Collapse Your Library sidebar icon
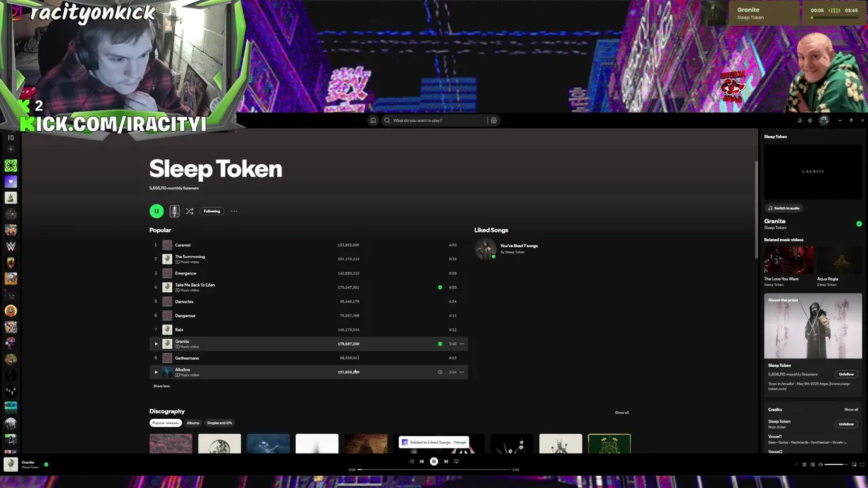 [10, 138]
